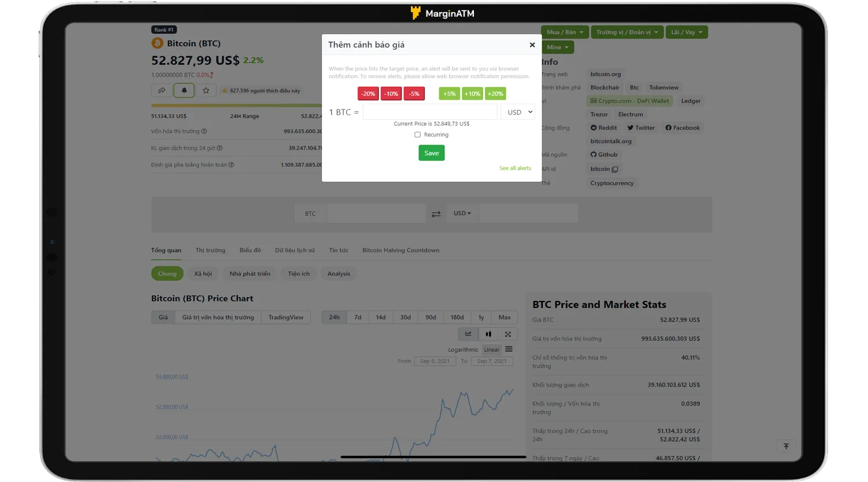Select the Analysis pill
Image resolution: width=868 pixels, height=482 pixels.
pos(339,274)
